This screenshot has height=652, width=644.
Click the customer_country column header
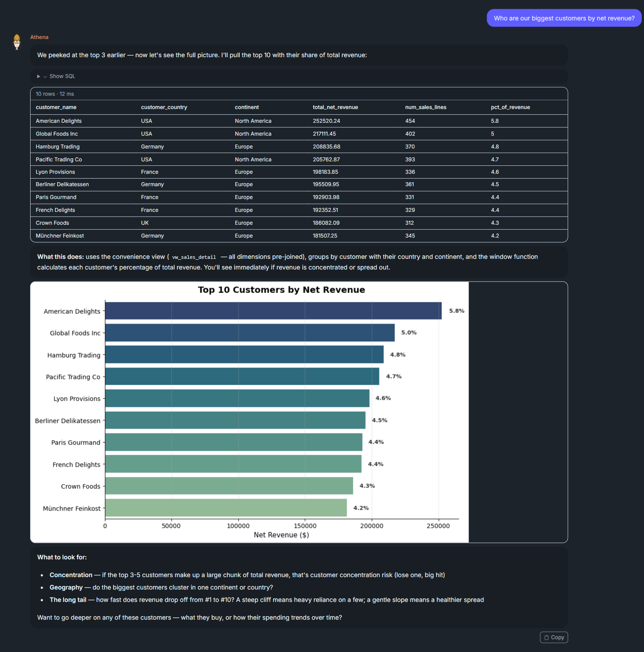tap(164, 107)
